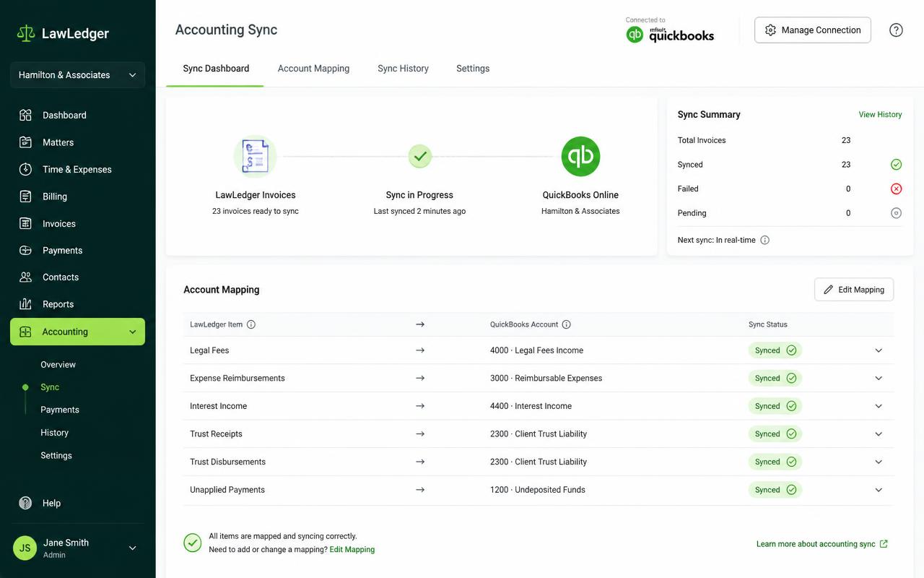Select Sync under Accounting in the sidebar

coord(50,387)
